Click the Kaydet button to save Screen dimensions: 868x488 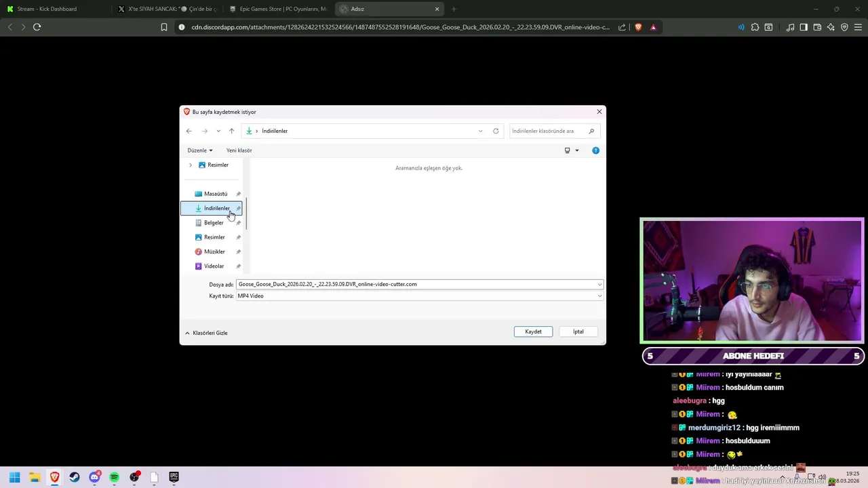point(533,331)
